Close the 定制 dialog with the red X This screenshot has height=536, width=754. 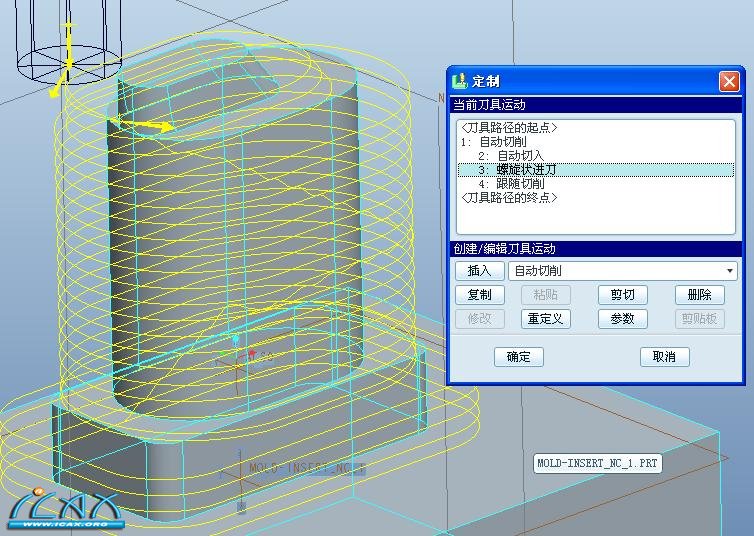(x=729, y=82)
